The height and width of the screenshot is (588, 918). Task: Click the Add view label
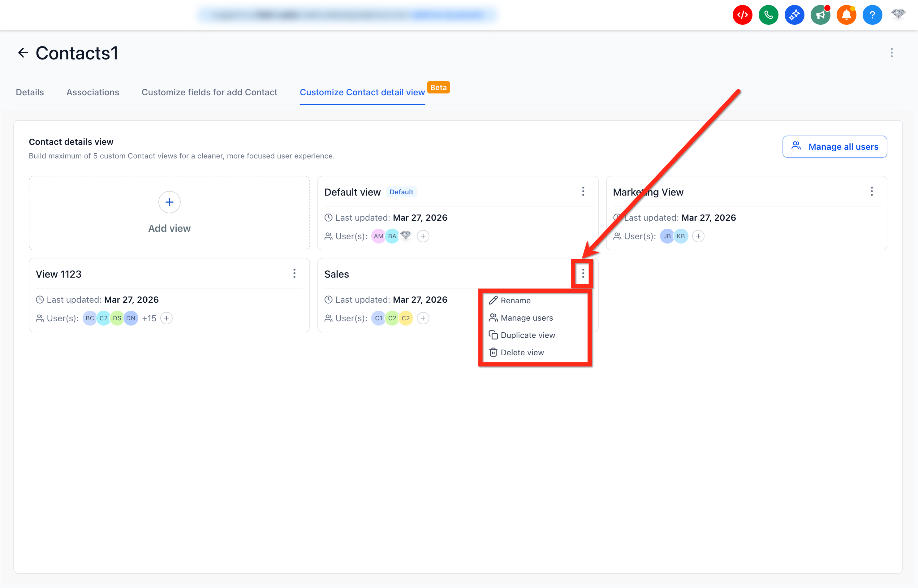[x=170, y=228]
